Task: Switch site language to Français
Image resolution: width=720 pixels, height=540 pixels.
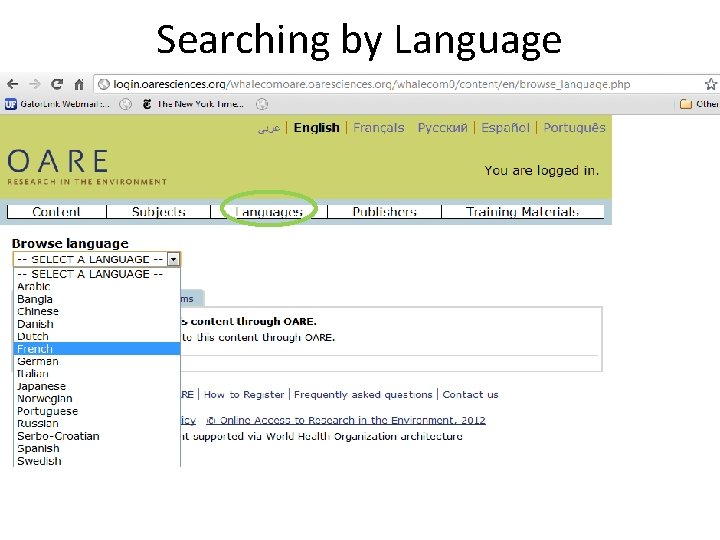Action: click(379, 128)
